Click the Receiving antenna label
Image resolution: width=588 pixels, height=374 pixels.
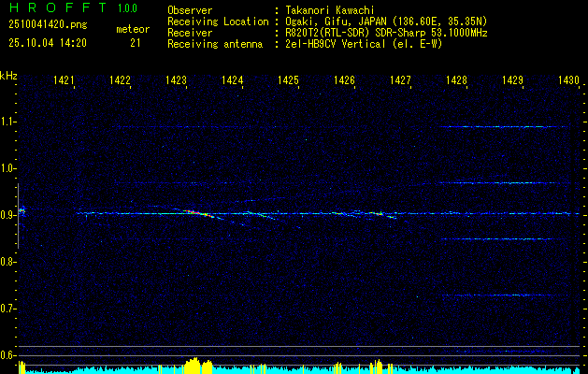point(215,44)
